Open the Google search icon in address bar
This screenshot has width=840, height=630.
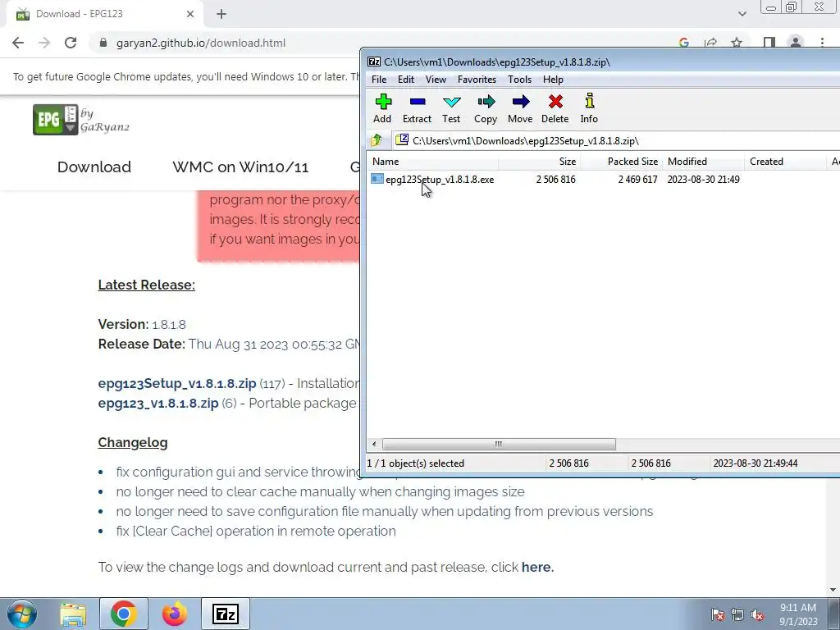coord(683,43)
